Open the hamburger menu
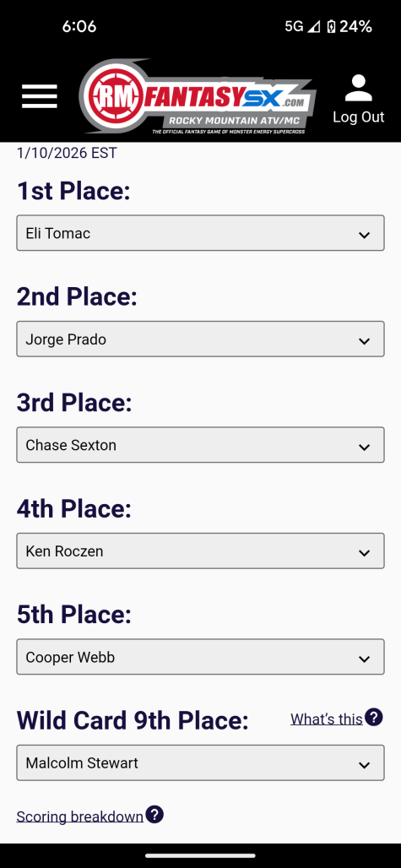The image size is (401, 868). [x=40, y=96]
